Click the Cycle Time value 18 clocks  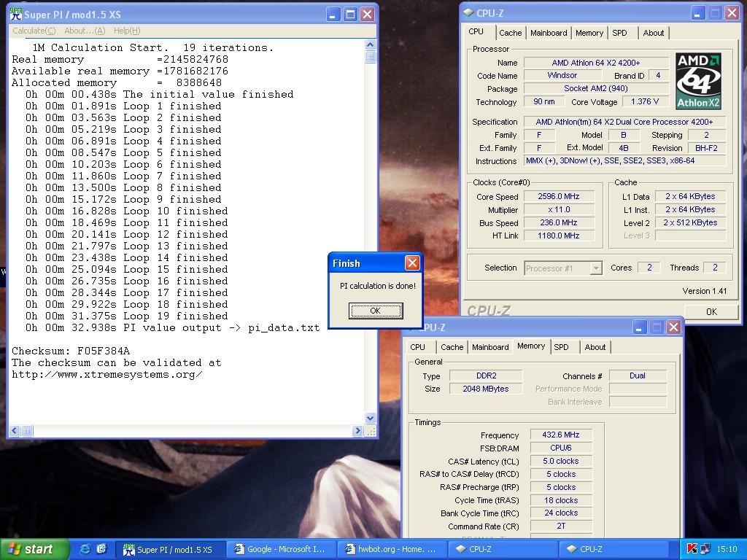point(561,500)
